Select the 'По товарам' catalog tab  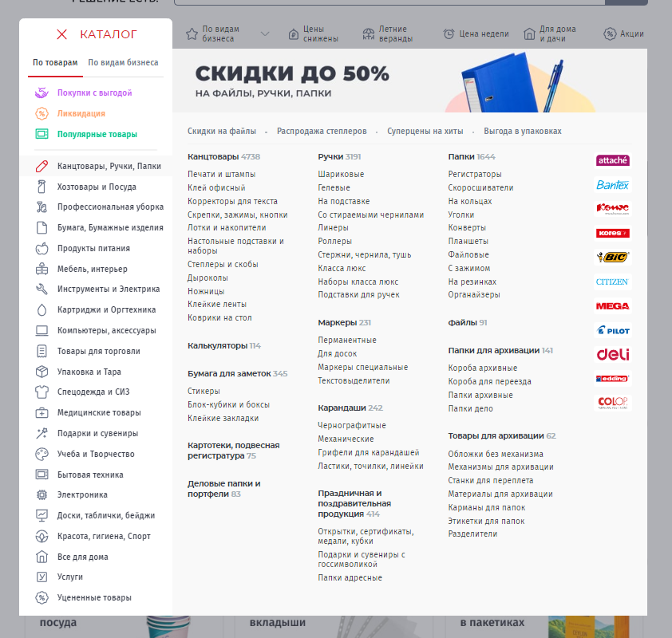pyautogui.click(x=55, y=62)
